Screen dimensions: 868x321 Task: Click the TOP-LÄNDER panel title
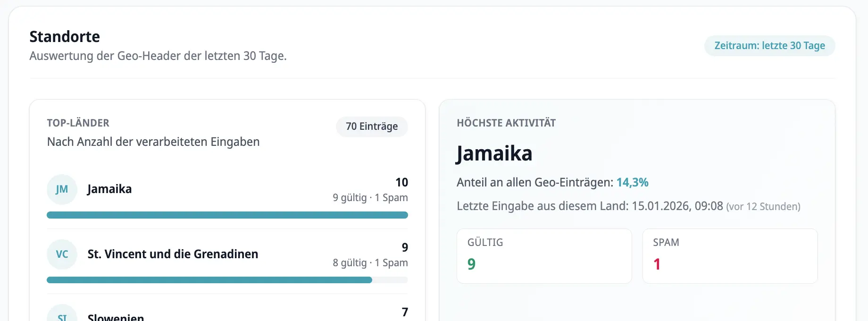78,123
